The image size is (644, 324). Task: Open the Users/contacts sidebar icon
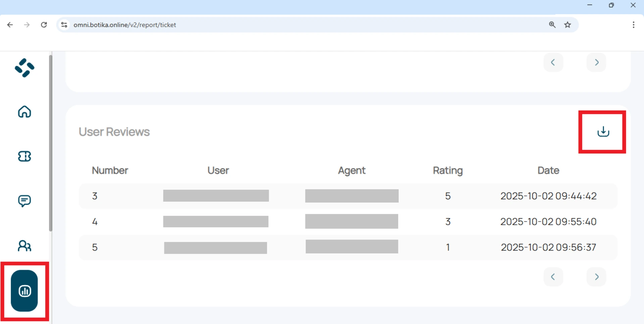24,246
